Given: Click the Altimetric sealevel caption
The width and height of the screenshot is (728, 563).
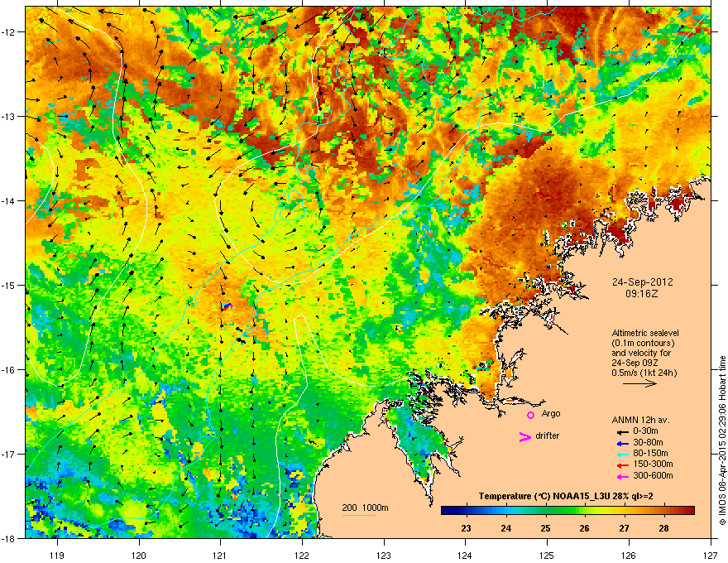Looking at the screenshot, I should point(645,333).
